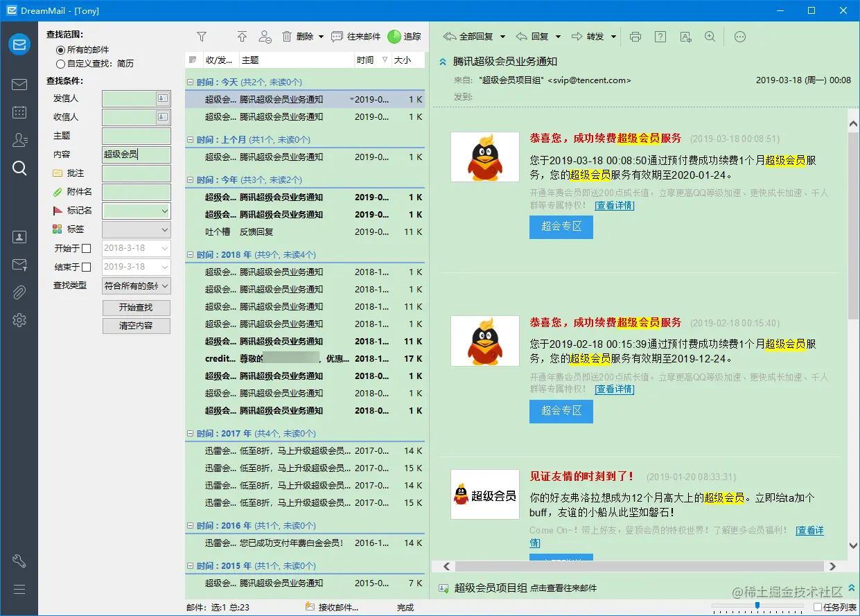Screen dimensions: 860x616
Task: Click 转发 to forward the message
Action: tap(587, 37)
